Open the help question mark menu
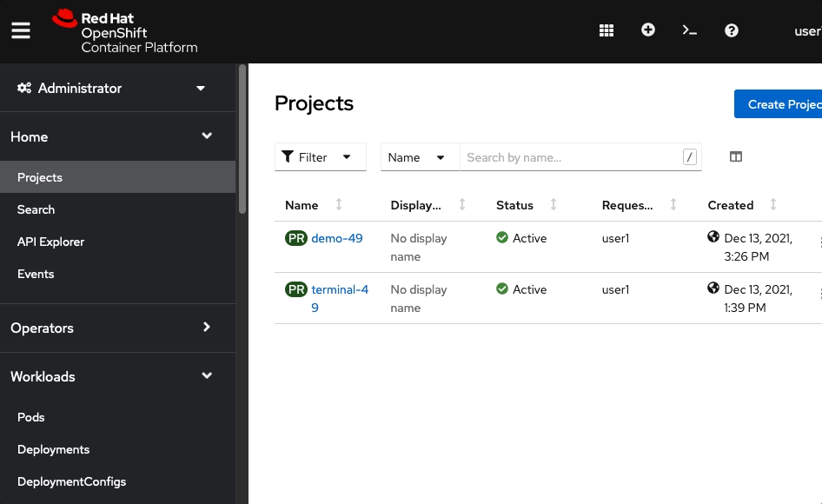 [732, 30]
